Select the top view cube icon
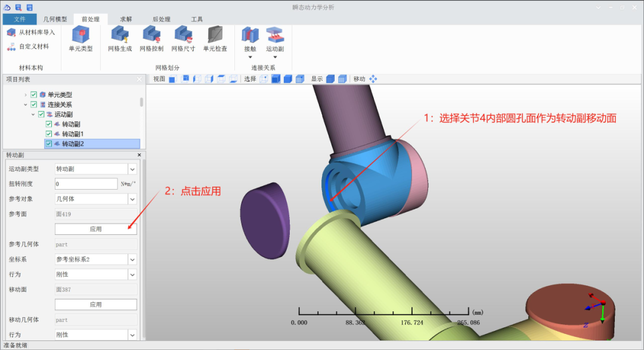This screenshot has width=644, height=350. coord(221,79)
